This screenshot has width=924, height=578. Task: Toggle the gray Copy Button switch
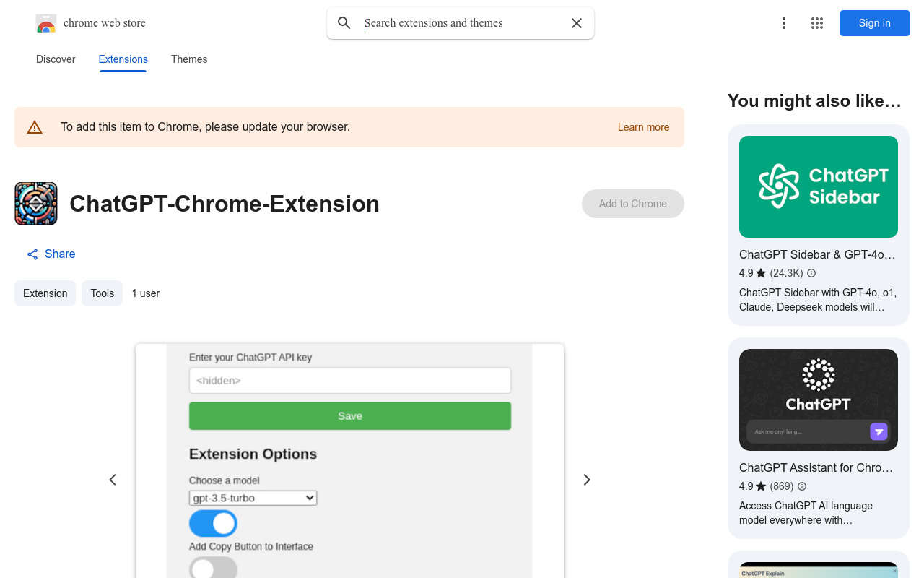click(x=213, y=567)
